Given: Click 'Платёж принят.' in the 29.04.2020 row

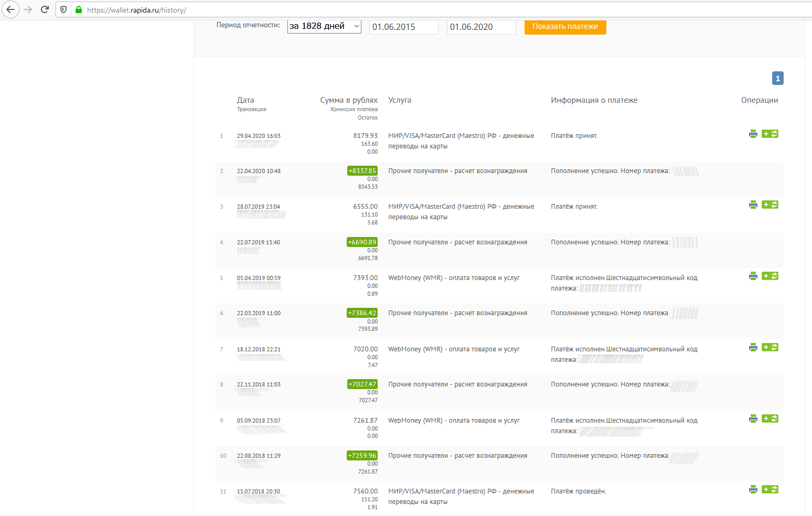Looking at the screenshot, I should coord(574,136).
